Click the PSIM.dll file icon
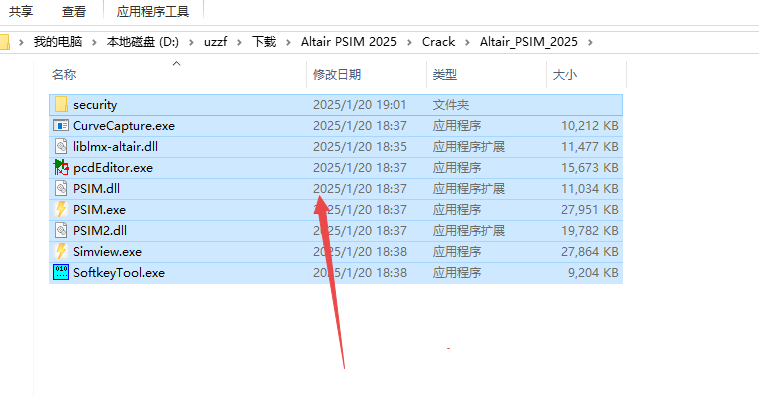759x397 pixels. pos(61,188)
